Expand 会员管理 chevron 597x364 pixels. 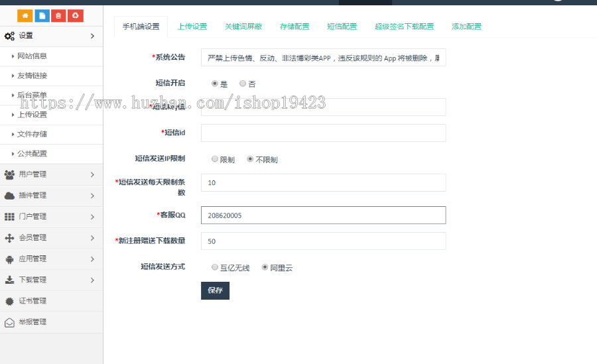click(92, 238)
